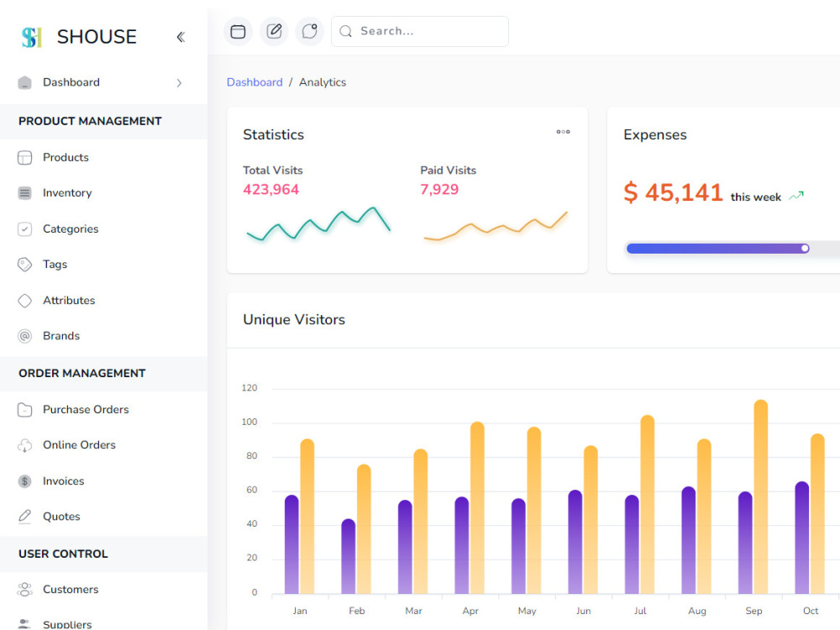This screenshot has width=840, height=630.
Task: Click the Quotes pencil icon
Action: (x=24, y=517)
